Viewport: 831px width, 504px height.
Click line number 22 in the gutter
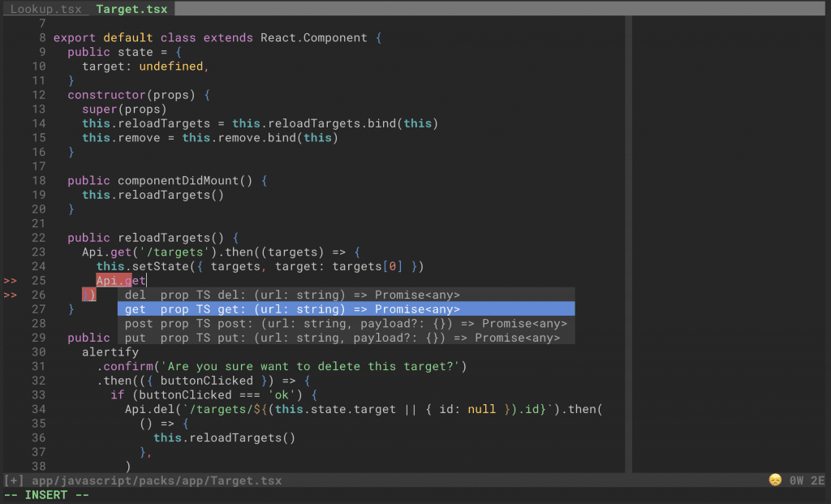37,237
